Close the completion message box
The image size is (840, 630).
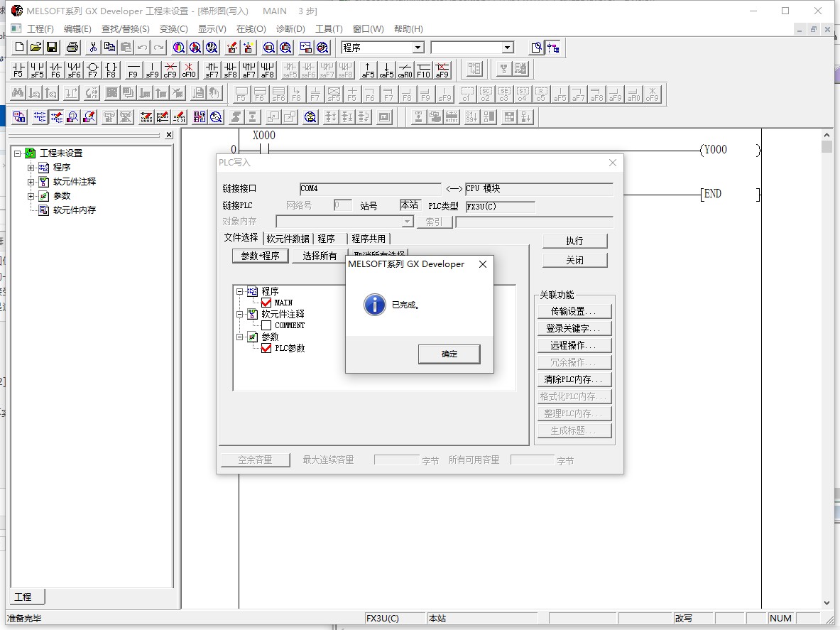pyautogui.click(x=483, y=264)
